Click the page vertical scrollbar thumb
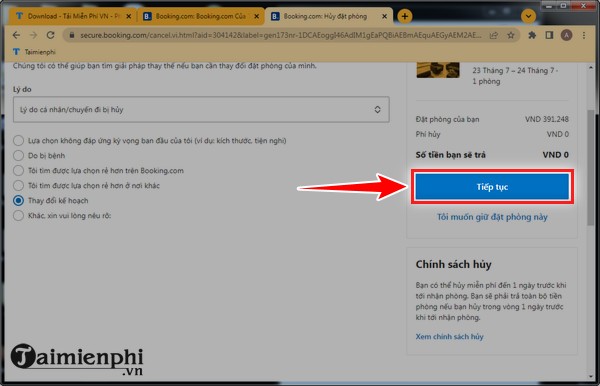 pos(591,167)
